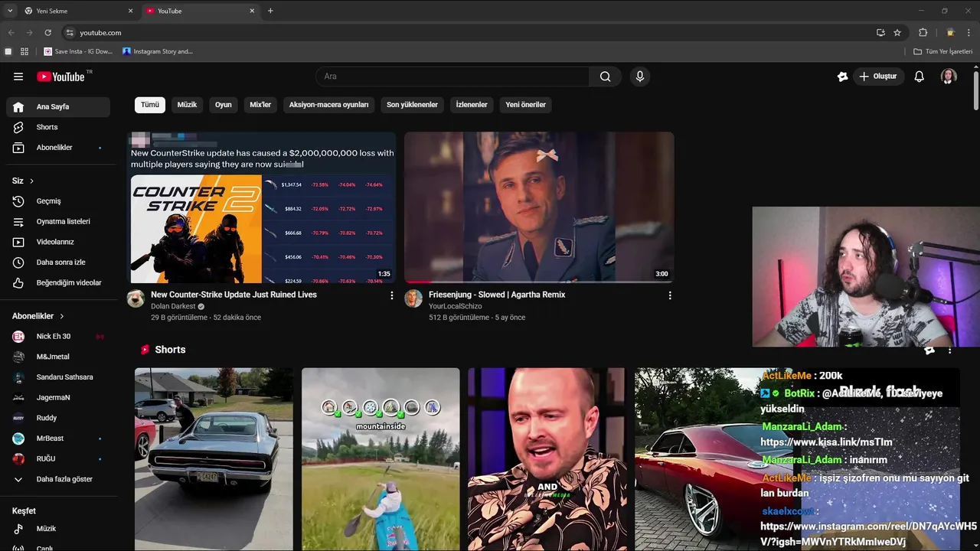The height and width of the screenshot is (551, 980).
Task: Open Sandaru Sathsara subscription channel
Action: click(x=58, y=377)
